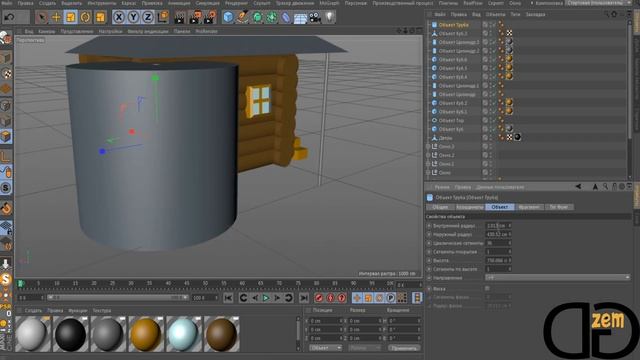The image size is (640, 360).
Task: Open the size mode dropdown beside Объект
Action: [x=364, y=348]
